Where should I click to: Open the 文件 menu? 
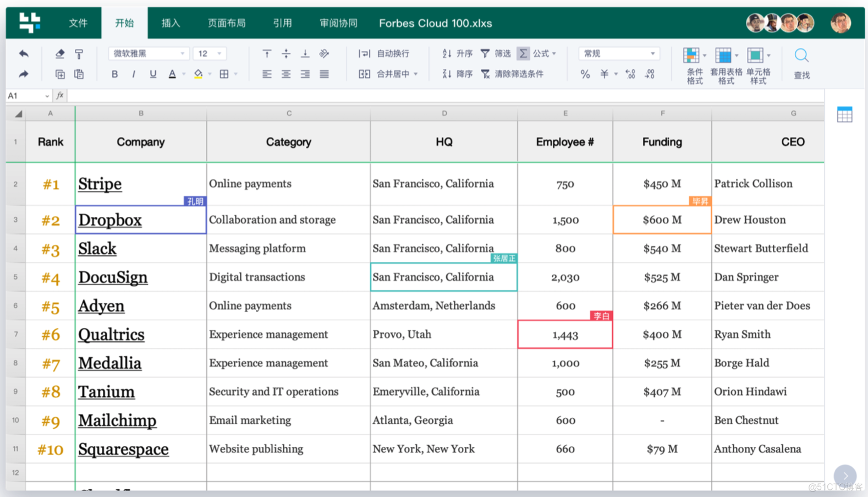[x=78, y=23]
